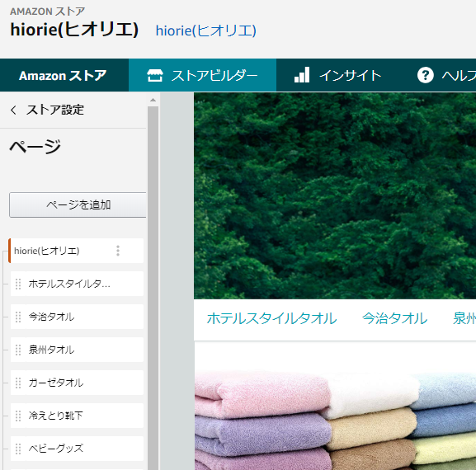Click the 今治タオル navigation link in preview

pyautogui.click(x=394, y=318)
